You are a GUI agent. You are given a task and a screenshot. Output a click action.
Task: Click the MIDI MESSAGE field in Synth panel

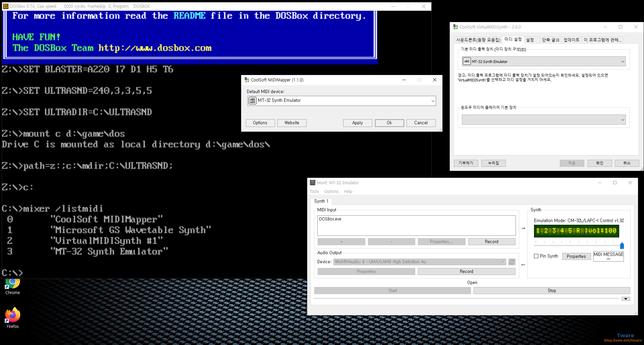tap(608, 256)
